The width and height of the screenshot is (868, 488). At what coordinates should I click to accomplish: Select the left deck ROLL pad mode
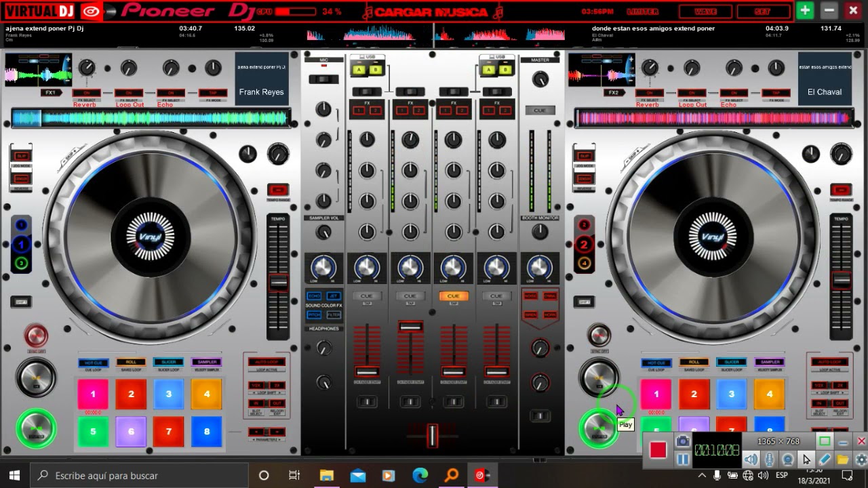pos(131,363)
